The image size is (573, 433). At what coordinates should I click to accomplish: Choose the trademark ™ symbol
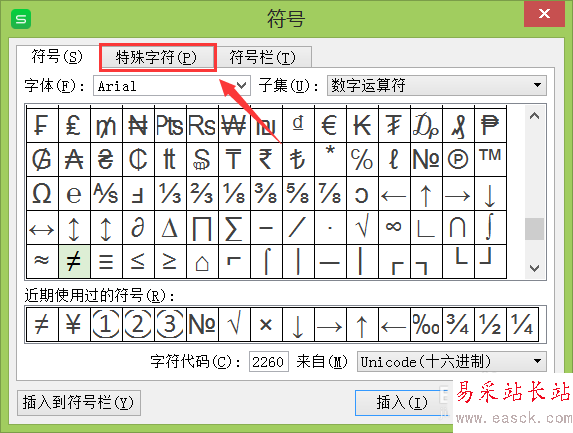coord(490,160)
